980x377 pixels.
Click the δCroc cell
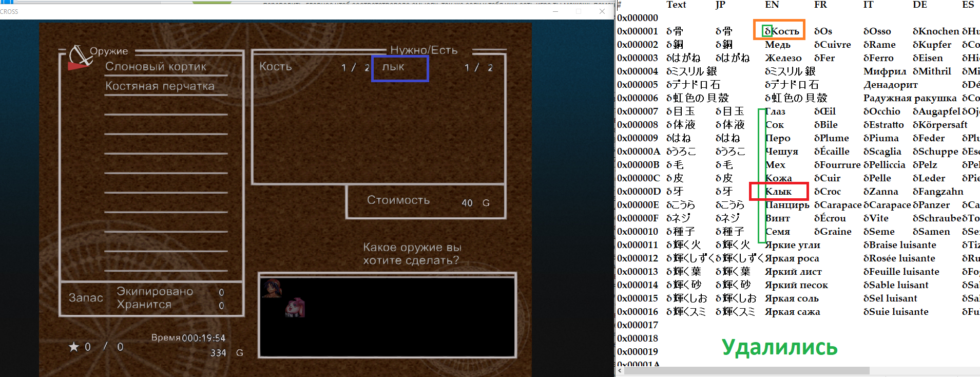828,192
